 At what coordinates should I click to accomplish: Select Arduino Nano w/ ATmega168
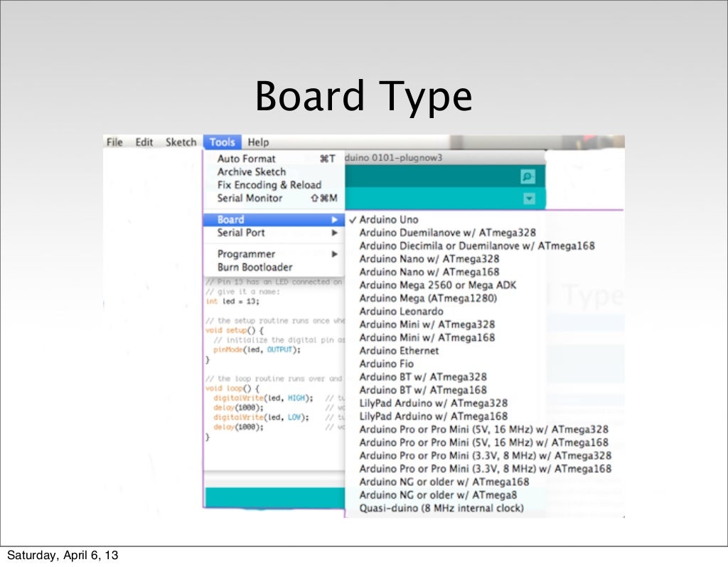click(484, 272)
